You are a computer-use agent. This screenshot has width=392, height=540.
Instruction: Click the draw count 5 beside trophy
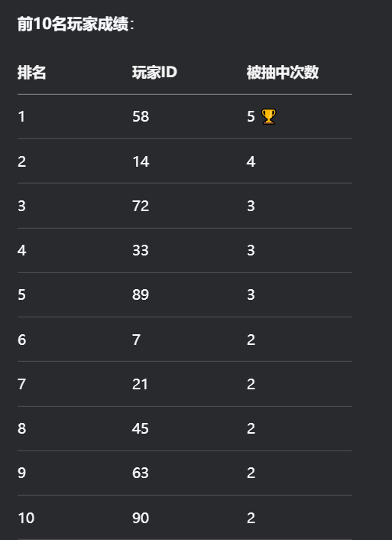251,116
